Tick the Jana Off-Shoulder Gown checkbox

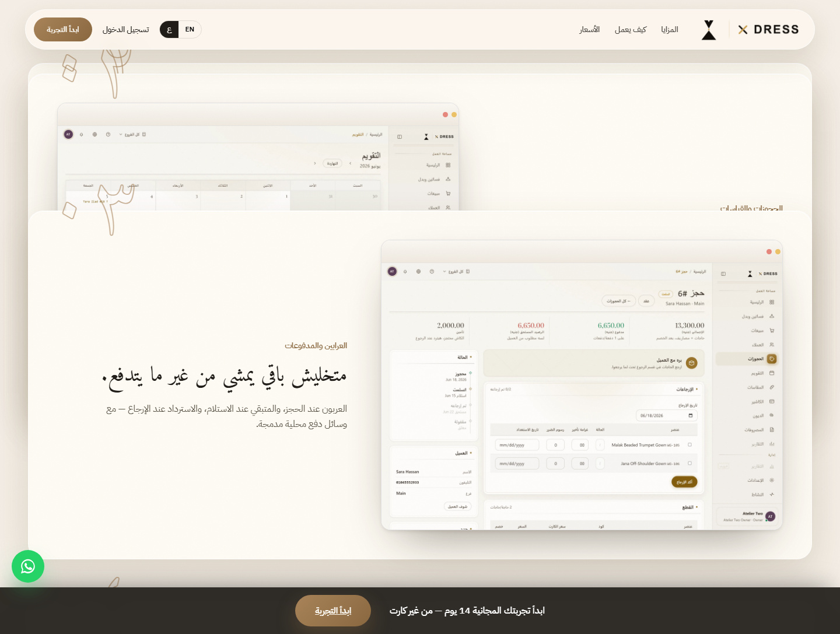[x=689, y=463]
